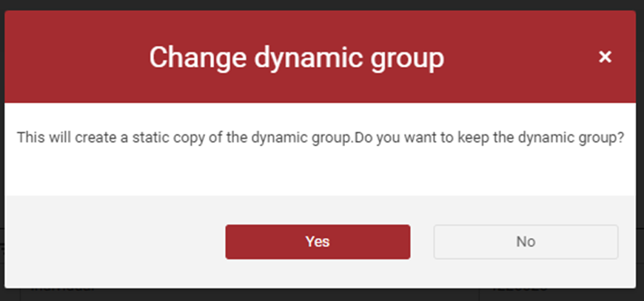Viewport: 644px width, 301px height.
Task: Click the partially hidden row label below dialog
Action: pos(62,289)
